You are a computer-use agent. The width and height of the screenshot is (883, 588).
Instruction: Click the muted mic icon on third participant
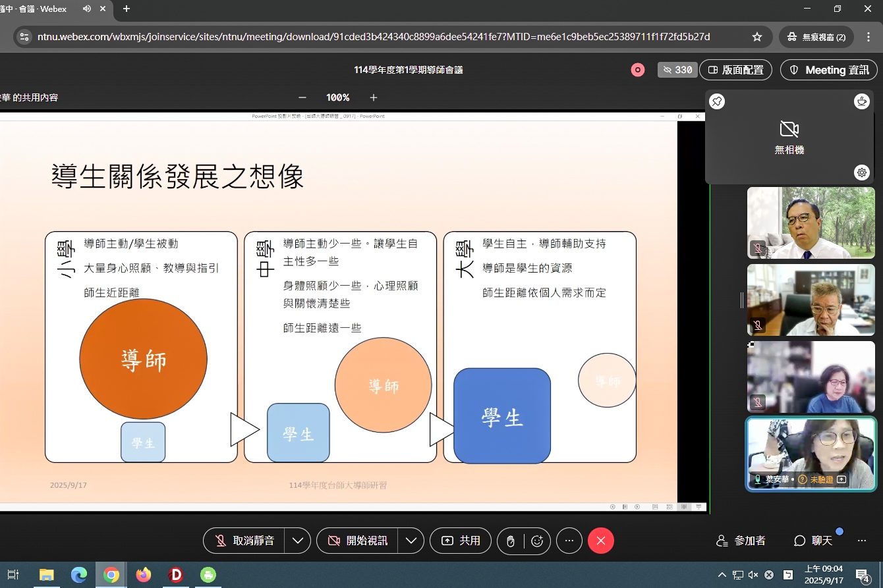click(758, 402)
